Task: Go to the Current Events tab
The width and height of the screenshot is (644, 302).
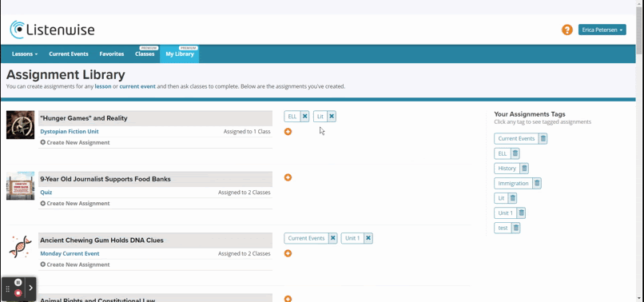Action: (x=69, y=54)
